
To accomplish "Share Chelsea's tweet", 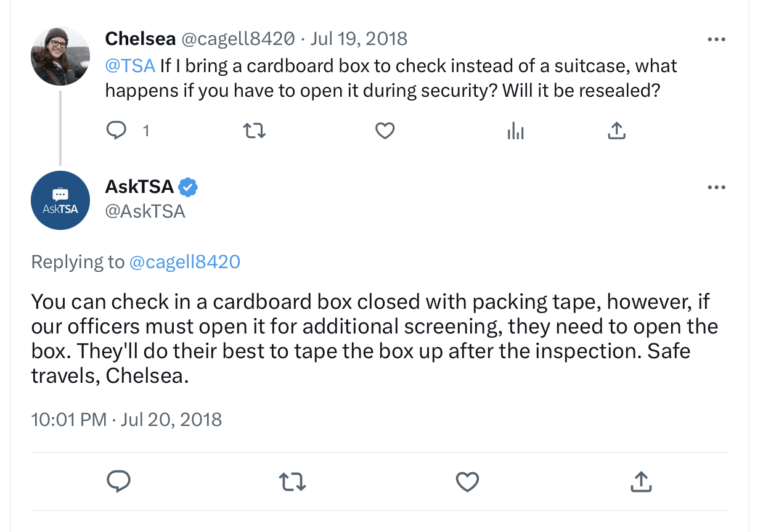I will click(x=616, y=131).
